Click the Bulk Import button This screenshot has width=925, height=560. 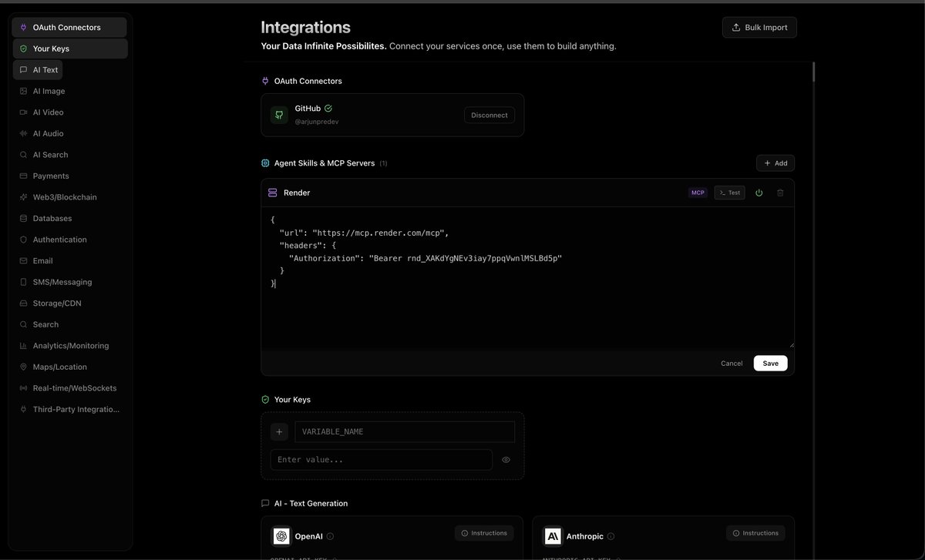click(x=759, y=27)
